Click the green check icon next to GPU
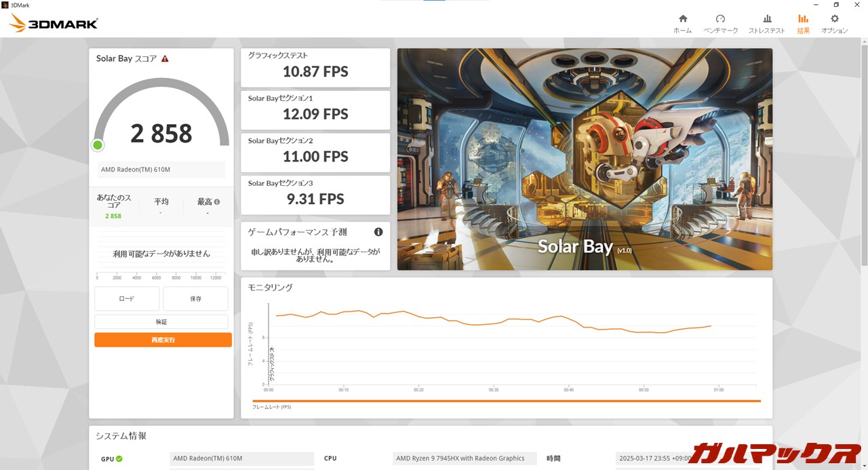Image resolution: width=868 pixels, height=470 pixels. (119, 459)
